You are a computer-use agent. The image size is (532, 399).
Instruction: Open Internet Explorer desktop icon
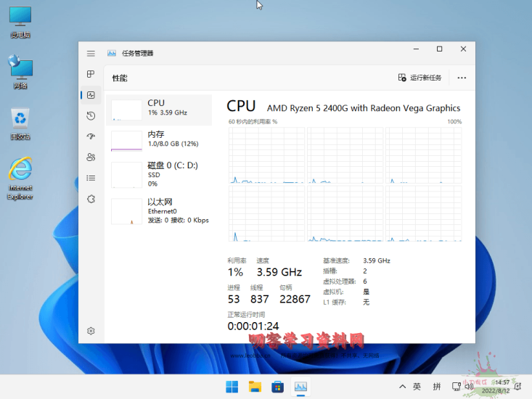coord(20,178)
